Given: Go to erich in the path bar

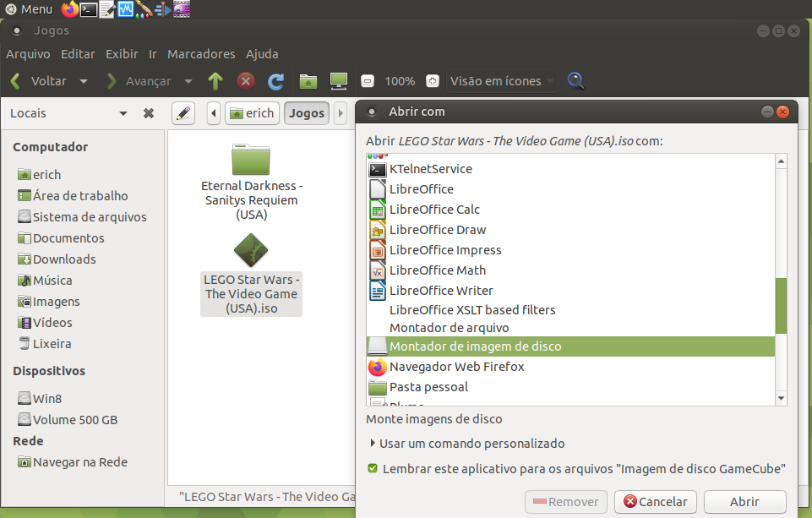Looking at the screenshot, I should (x=252, y=113).
